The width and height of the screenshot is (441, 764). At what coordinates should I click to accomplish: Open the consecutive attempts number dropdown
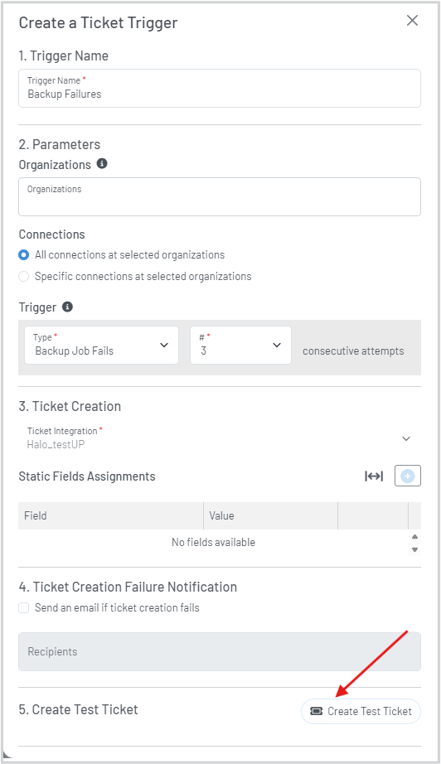(241, 345)
